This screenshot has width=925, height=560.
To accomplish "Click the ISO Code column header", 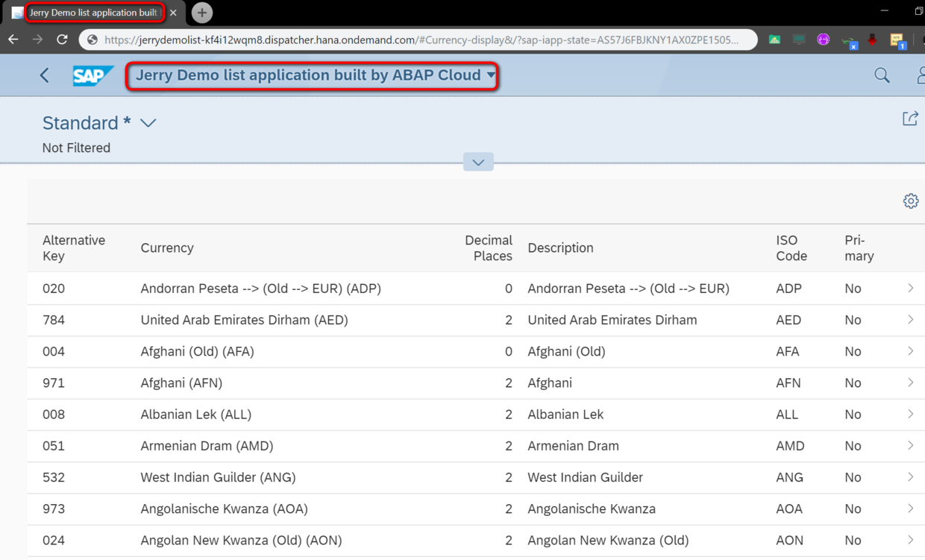I will tap(791, 248).
